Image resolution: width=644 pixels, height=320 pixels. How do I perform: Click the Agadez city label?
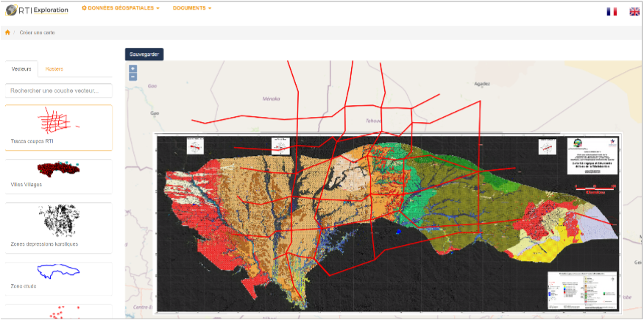pos(482,84)
